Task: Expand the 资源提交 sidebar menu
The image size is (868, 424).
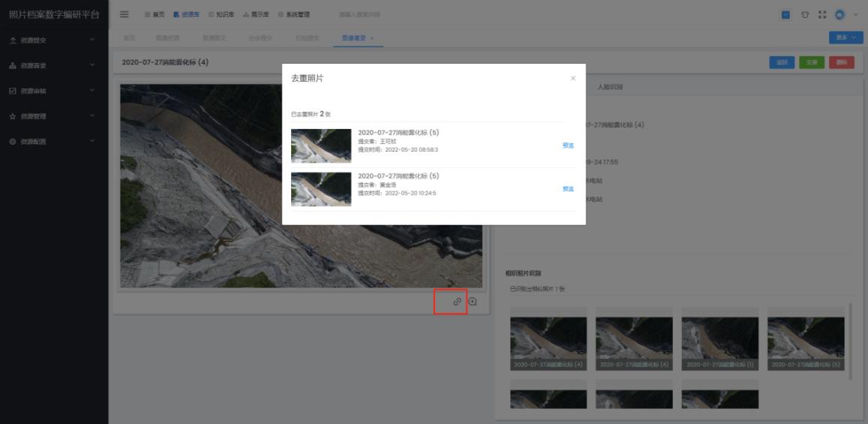Action: [x=54, y=38]
